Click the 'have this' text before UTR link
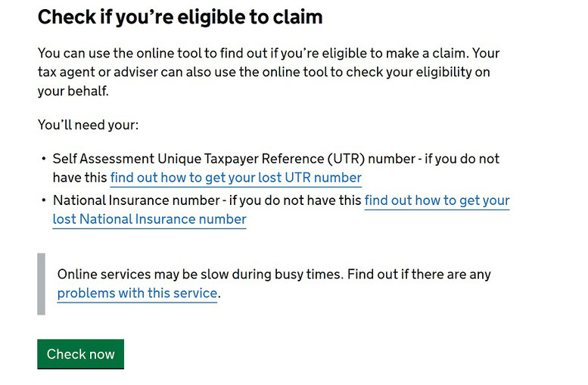Screen dimensions: 588x385 (x=80, y=178)
